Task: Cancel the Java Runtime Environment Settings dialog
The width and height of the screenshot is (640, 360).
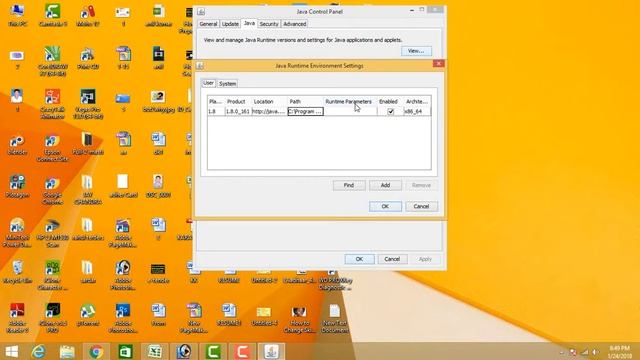Action: coord(421,207)
